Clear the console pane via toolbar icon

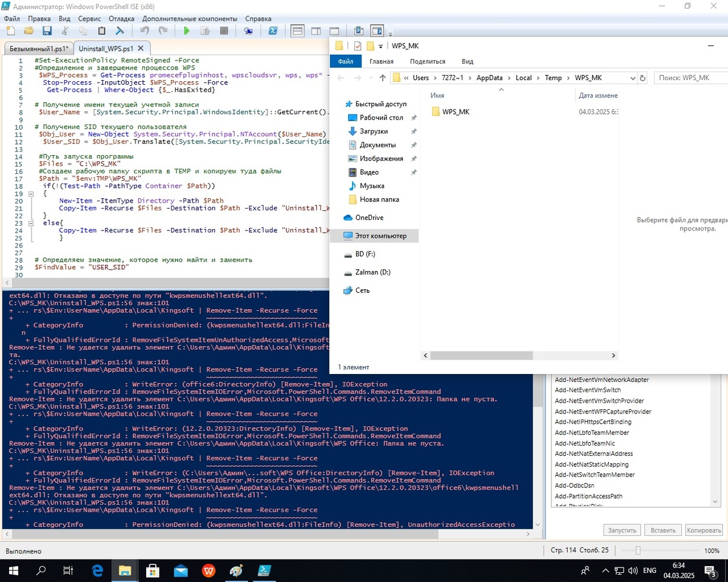pos(120,30)
